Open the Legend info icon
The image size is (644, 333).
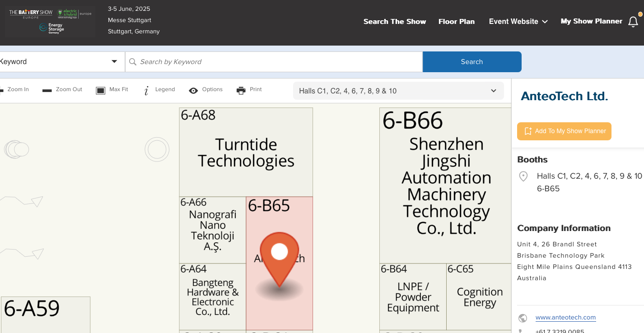point(146,90)
